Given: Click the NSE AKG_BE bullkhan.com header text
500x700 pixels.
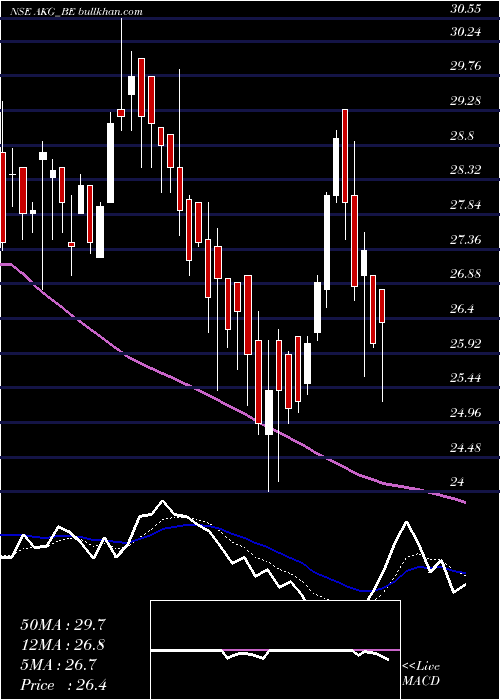Looking at the screenshot, I should 77,12.
